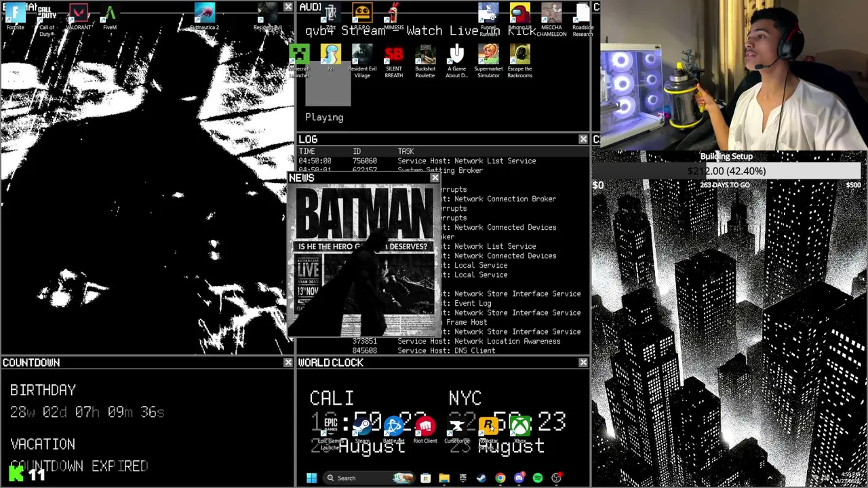Click the Batman news poster image

pyautogui.click(x=364, y=261)
